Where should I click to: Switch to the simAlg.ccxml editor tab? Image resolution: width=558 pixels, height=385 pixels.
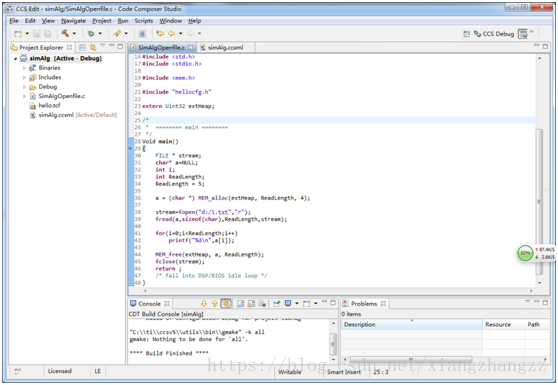[226, 47]
